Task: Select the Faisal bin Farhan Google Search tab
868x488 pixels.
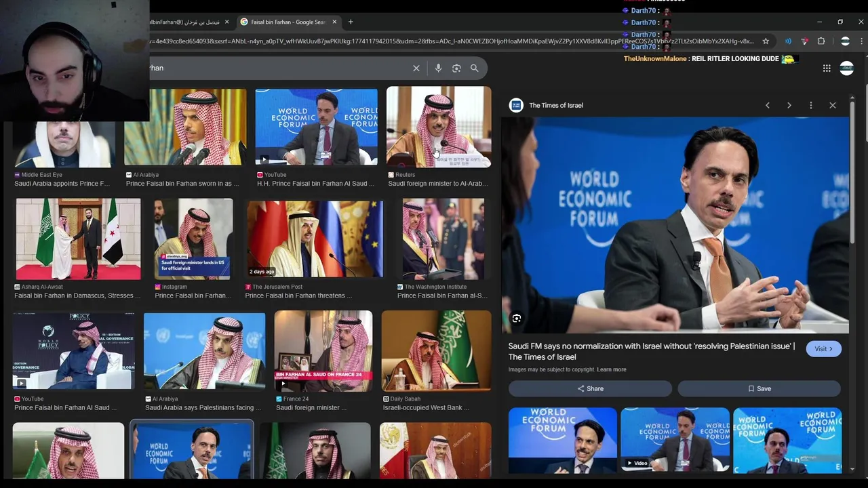Action: pos(289,22)
